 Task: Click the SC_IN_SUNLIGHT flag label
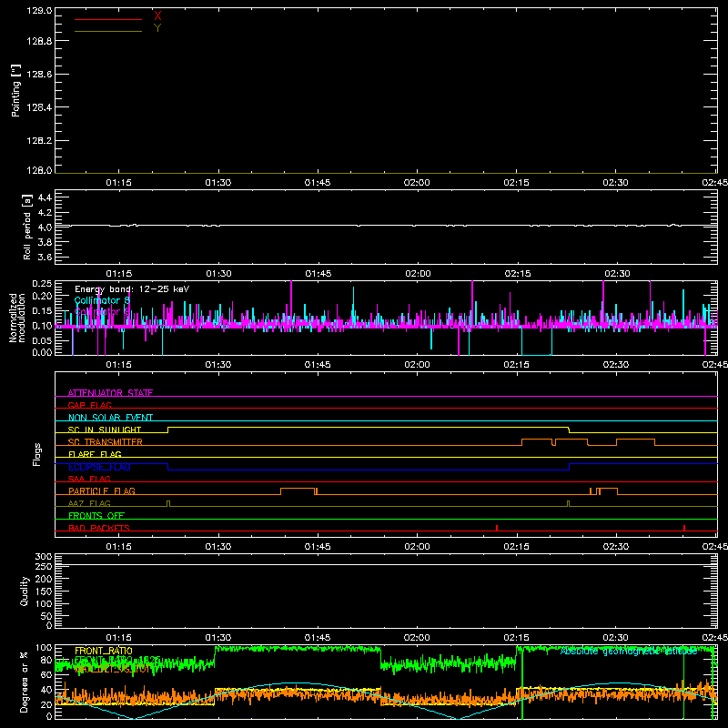click(105, 430)
